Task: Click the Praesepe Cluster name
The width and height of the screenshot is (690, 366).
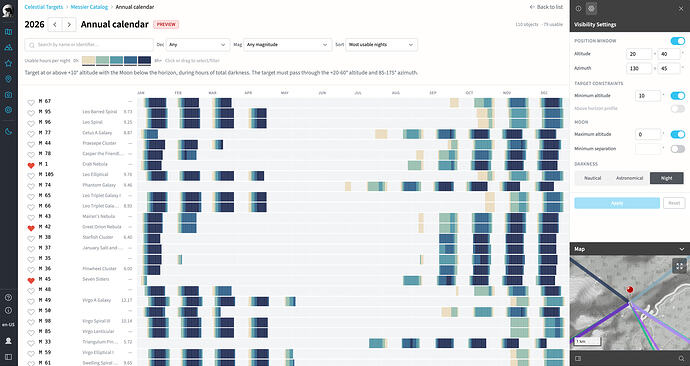Action: click(99, 143)
